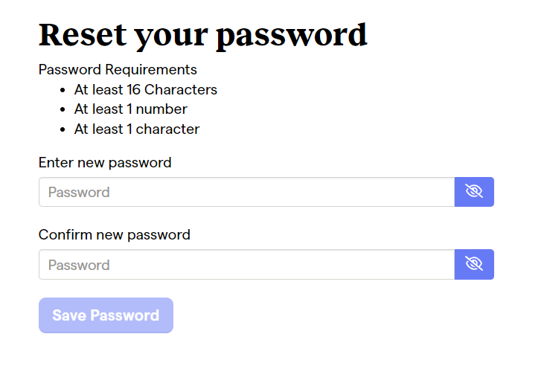Click the Password Requirements text
Viewport: 544px width, 392px height.
click(x=118, y=70)
